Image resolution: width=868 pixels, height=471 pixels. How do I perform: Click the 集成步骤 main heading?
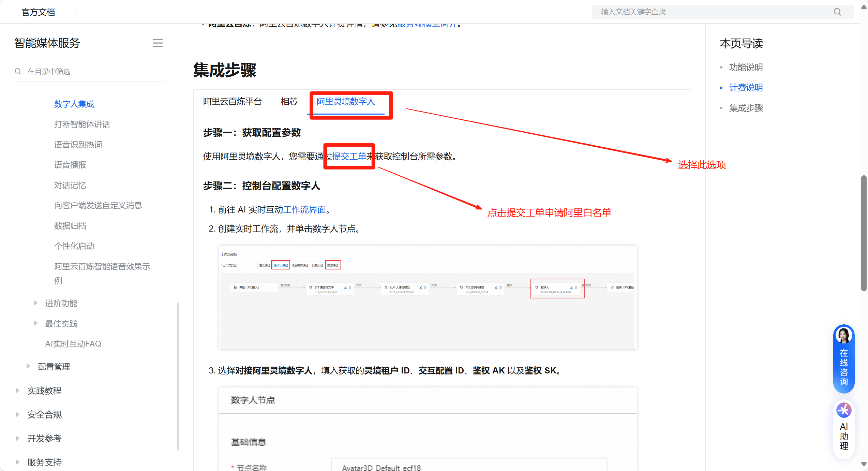click(x=225, y=70)
